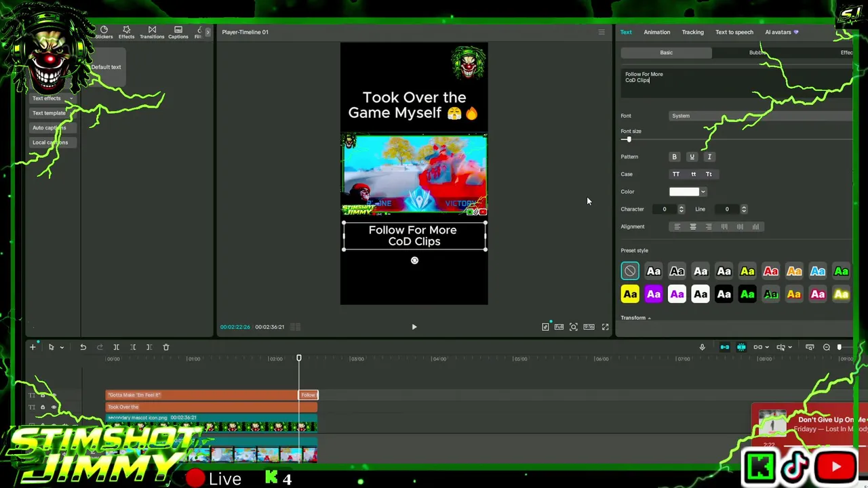
Task: Set case to all uppercase TT
Action: (x=675, y=174)
